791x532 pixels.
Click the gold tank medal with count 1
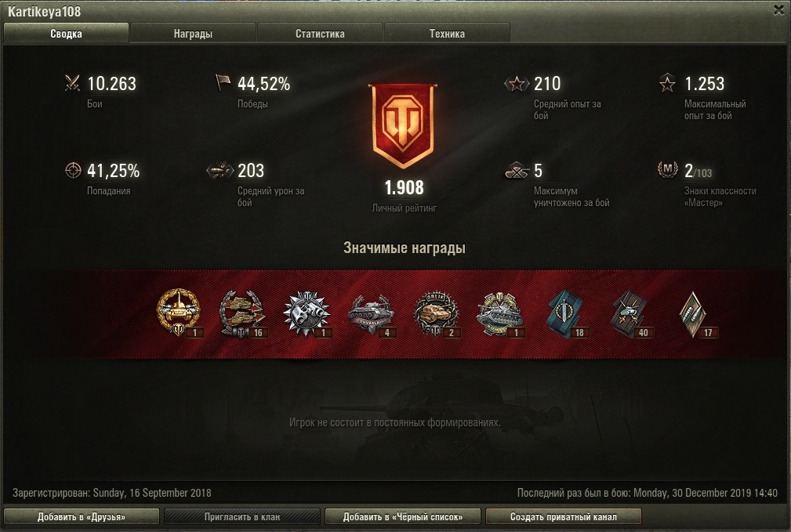click(x=179, y=313)
